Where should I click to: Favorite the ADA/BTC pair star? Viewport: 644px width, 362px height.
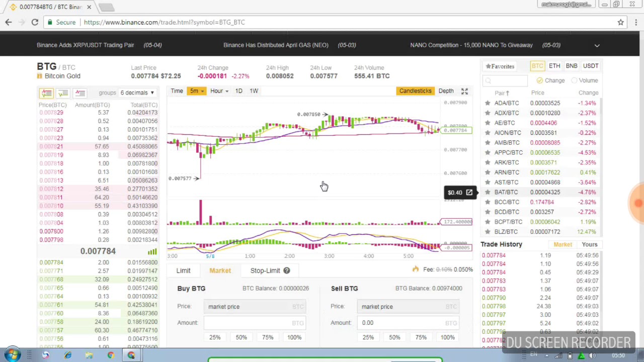coord(487,103)
